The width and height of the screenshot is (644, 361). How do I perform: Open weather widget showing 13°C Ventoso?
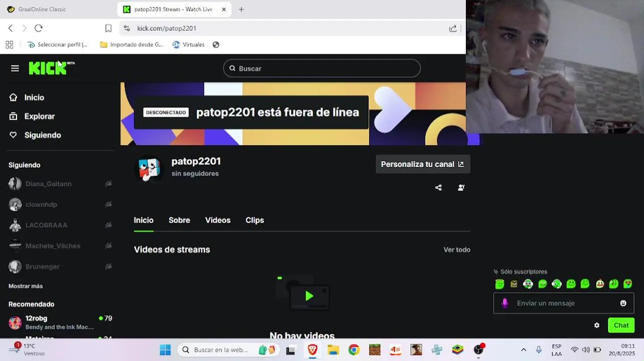click(x=26, y=349)
